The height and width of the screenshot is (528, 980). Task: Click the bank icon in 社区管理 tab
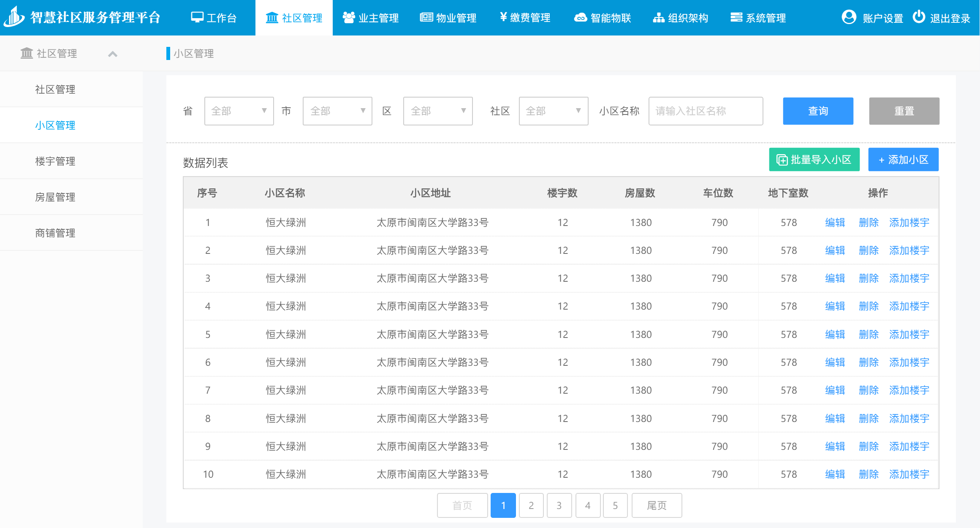[272, 18]
